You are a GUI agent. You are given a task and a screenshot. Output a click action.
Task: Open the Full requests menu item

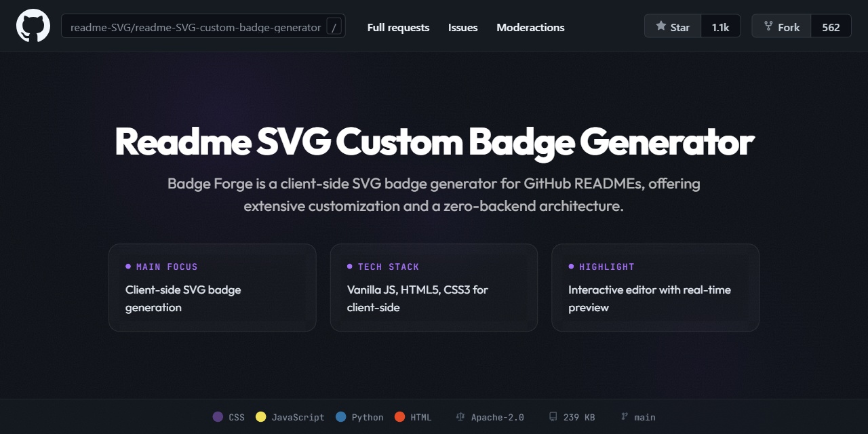[398, 27]
